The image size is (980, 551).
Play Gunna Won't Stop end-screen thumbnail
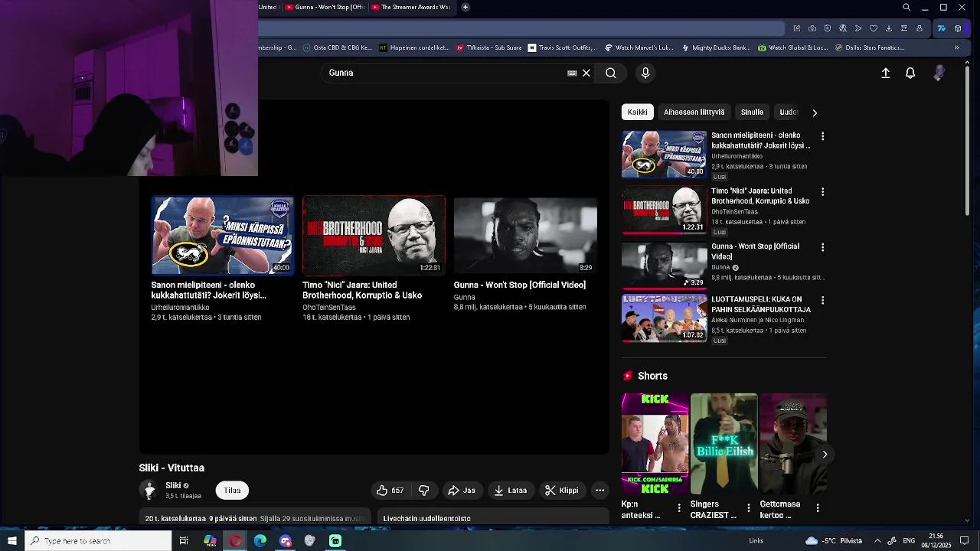[x=525, y=236]
